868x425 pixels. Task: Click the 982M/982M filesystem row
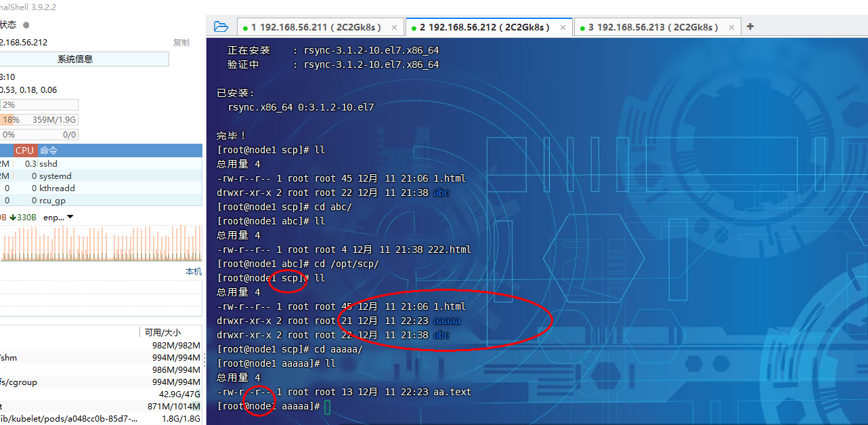101,345
